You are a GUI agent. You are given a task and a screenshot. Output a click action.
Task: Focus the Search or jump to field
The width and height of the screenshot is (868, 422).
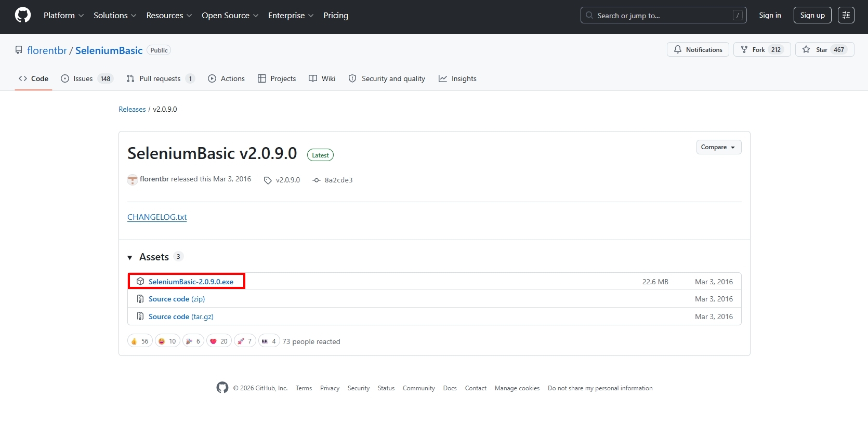[x=663, y=15]
